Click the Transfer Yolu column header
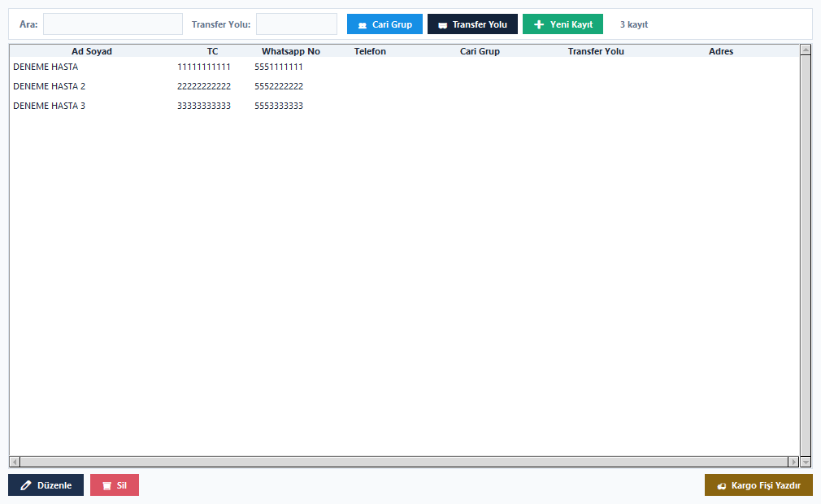 596,51
